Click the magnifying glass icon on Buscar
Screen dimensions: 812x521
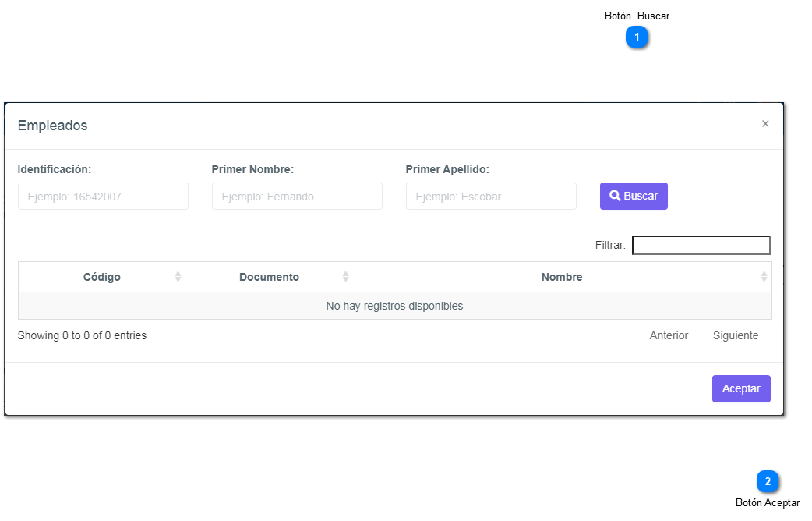coord(615,197)
